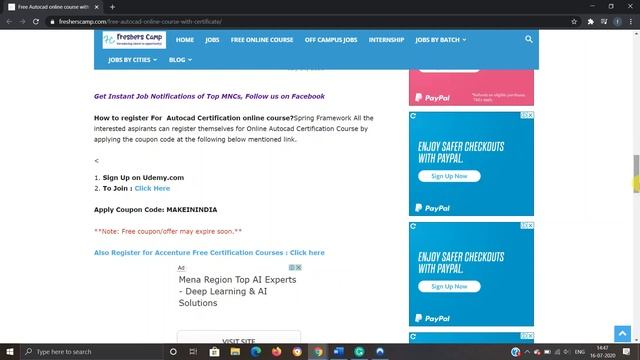This screenshot has width=640, height=360.
Task: Close the Mena Region AI ad
Action: (x=298, y=267)
